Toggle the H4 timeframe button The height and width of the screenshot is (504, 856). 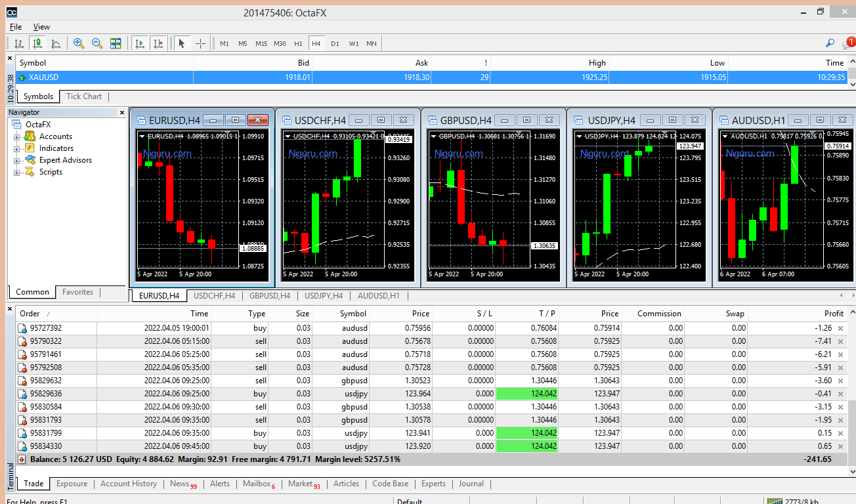pyautogui.click(x=316, y=43)
